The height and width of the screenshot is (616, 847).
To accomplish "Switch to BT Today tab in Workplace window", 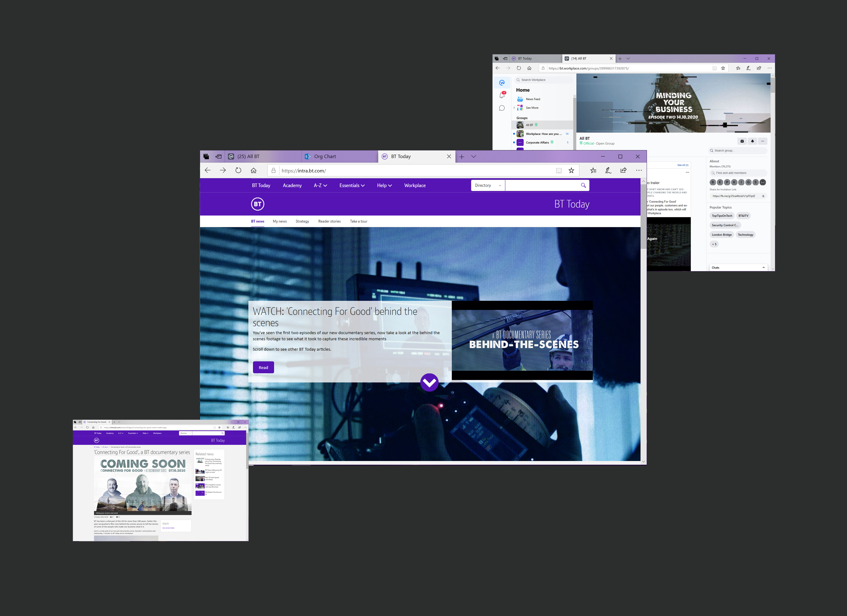I will point(536,59).
